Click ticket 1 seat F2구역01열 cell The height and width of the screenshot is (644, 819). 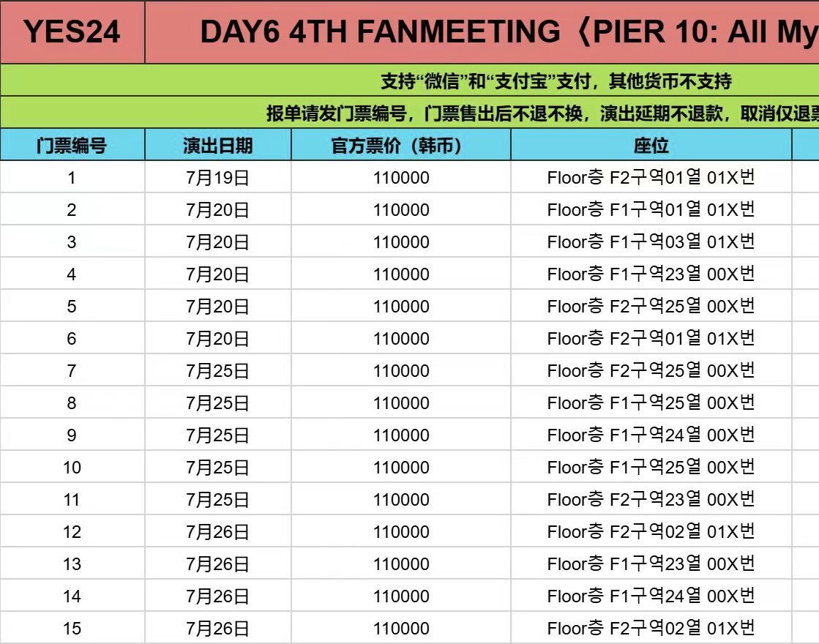coord(651,177)
